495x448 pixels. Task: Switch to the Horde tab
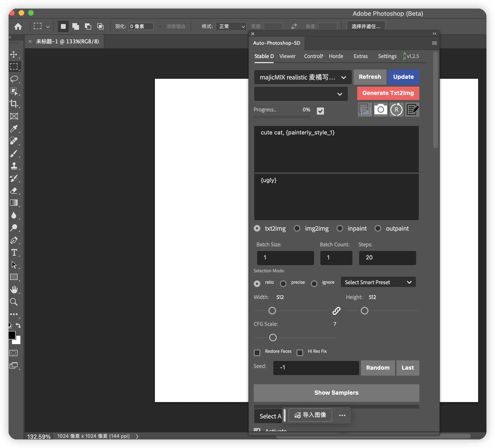[x=336, y=56]
